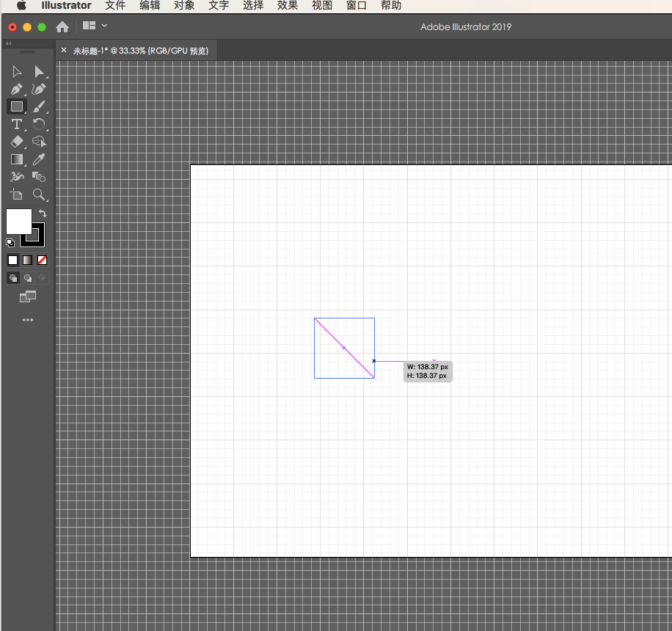Collapse toolbar with double-arrow
The height and width of the screenshot is (631, 672).
[x=9, y=44]
